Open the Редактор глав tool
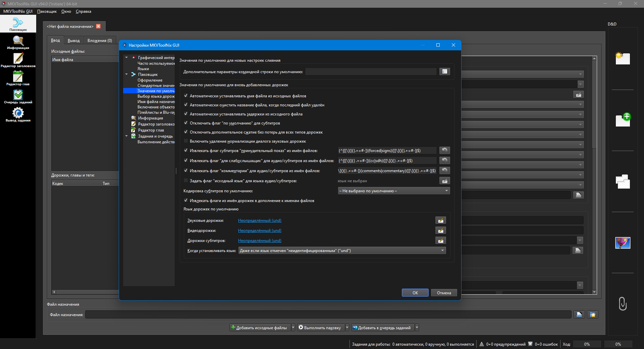This screenshot has height=349, width=644. (x=18, y=79)
